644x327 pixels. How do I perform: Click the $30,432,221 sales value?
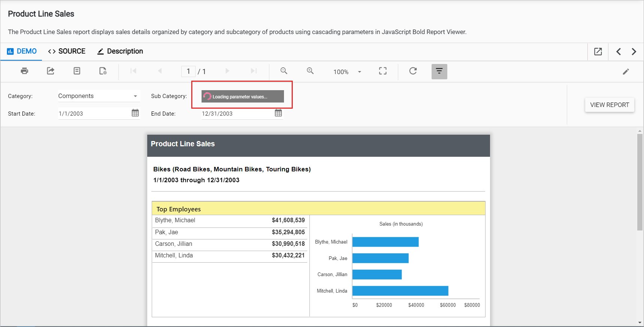point(288,256)
